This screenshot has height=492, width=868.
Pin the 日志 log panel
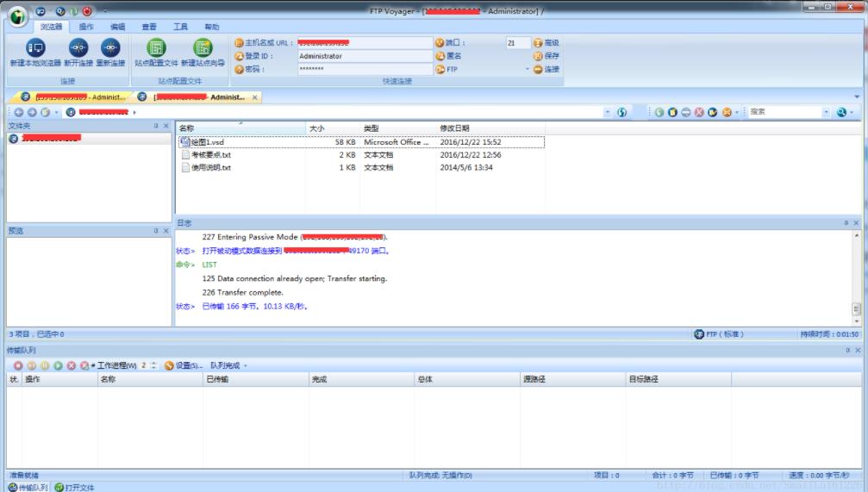[x=846, y=222]
